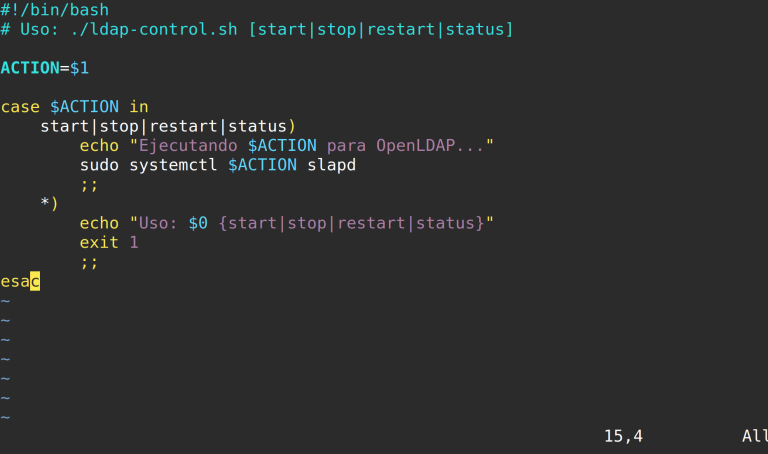Click the highlighted cursor on 'esac'
This screenshot has height=454, width=768.
click(35, 281)
